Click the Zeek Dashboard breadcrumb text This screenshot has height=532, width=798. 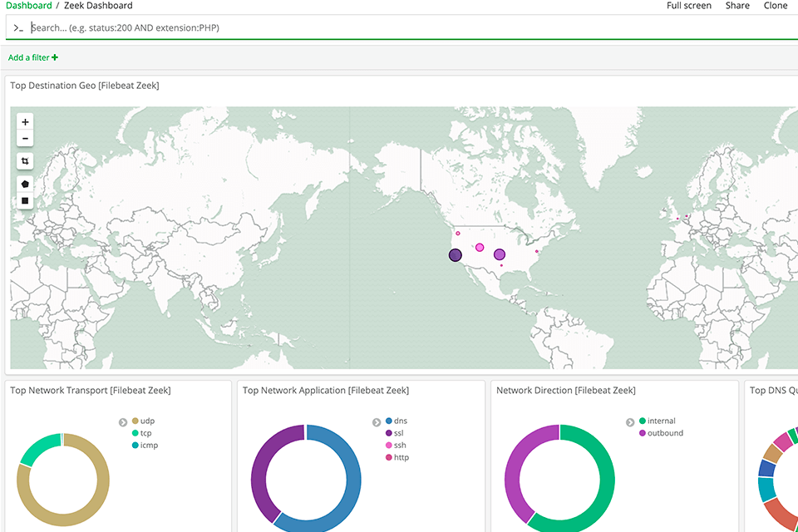pos(98,6)
